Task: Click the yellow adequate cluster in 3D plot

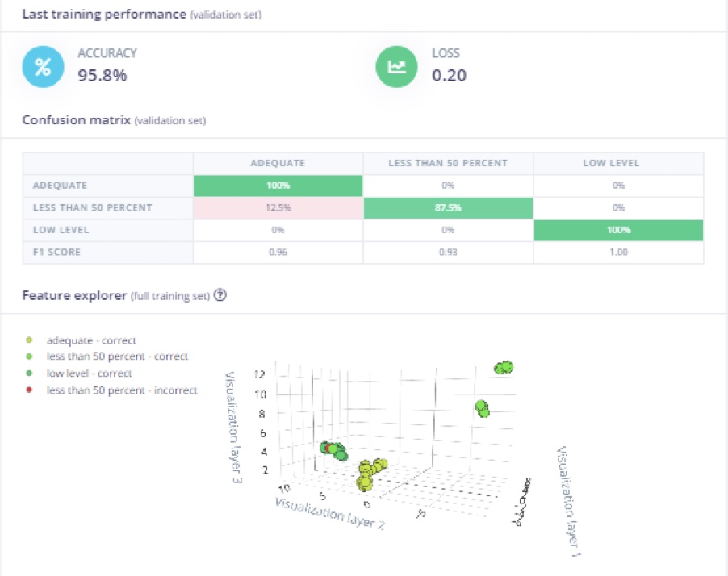Action: [x=370, y=474]
